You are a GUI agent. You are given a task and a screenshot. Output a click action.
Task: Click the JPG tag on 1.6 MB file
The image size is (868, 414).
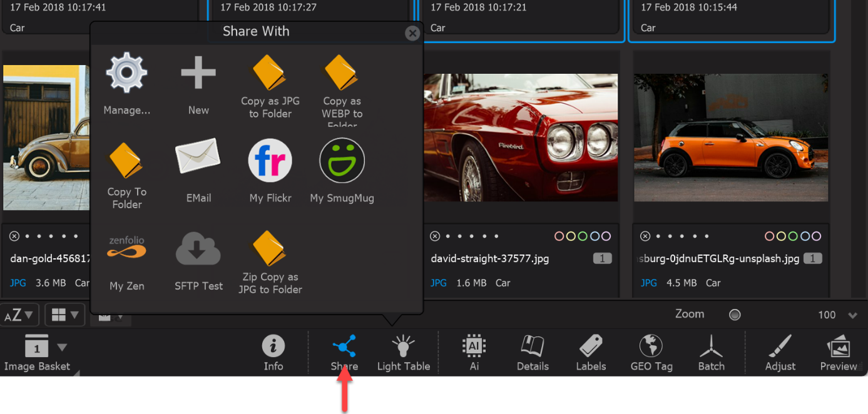tap(439, 283)
